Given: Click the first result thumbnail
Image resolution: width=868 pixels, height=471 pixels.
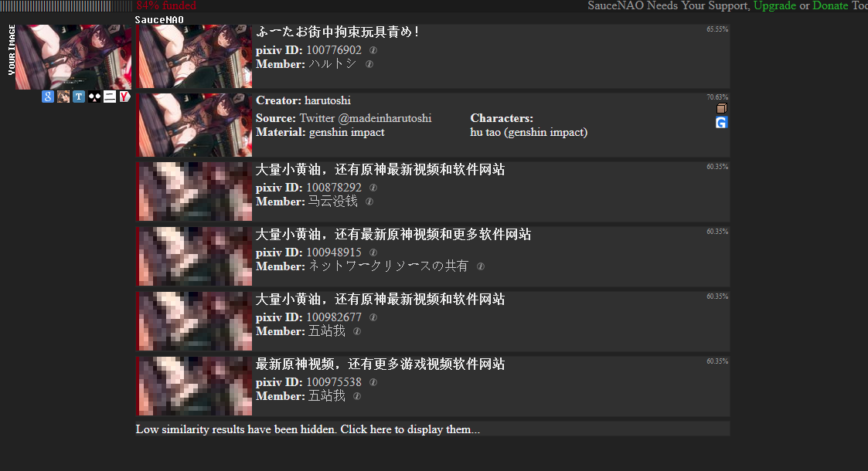Looking at the screenshot, I should 194,56.
